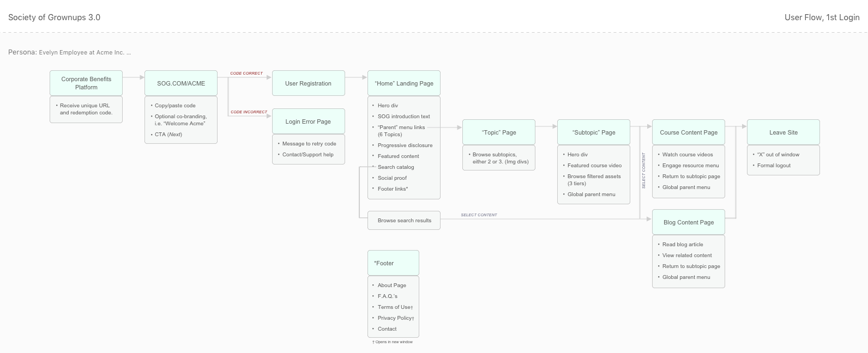
Task: Select the Course Content Page box
Action: coord(689,132)
